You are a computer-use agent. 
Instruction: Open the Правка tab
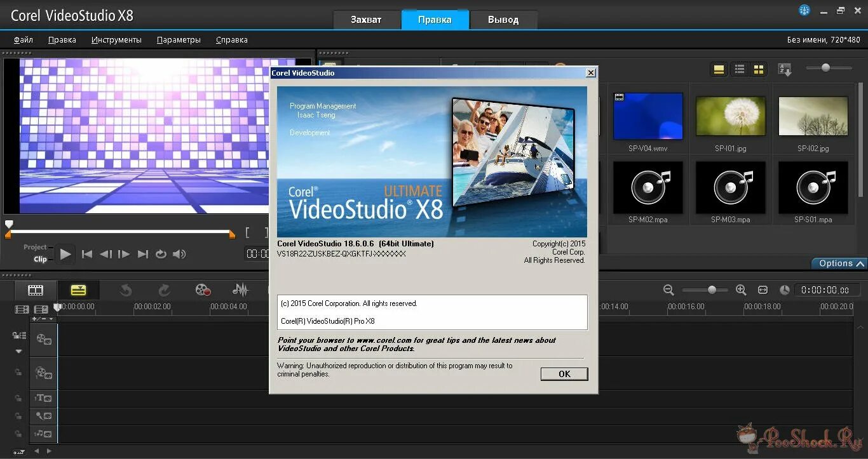(x=435, y=19)
